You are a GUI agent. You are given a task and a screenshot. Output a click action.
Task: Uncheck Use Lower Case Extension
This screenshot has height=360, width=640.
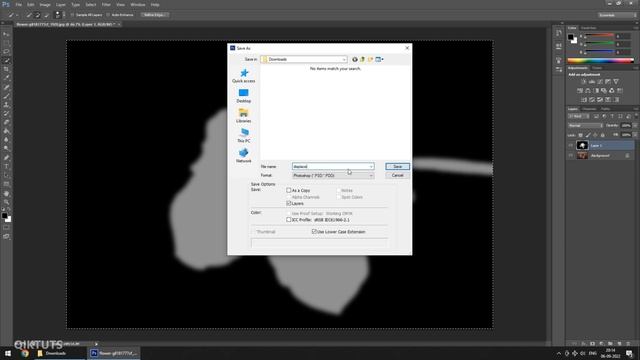pyautogui.click(x=314, y=231)
